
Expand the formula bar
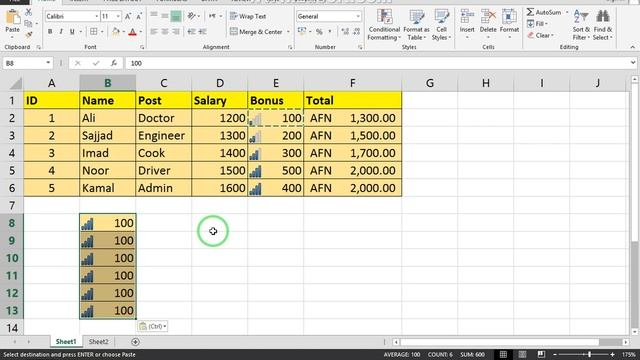pyautogui.click(x=633, y=63)
